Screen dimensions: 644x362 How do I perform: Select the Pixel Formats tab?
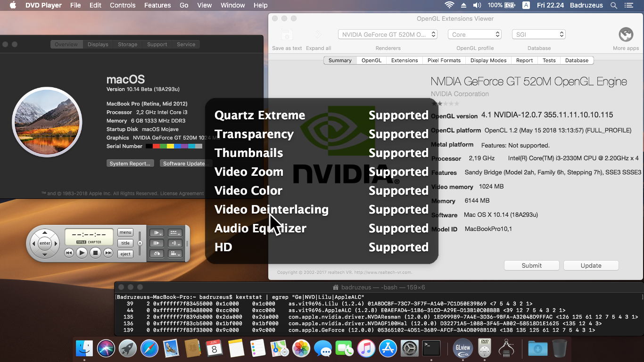coord(444,60)
